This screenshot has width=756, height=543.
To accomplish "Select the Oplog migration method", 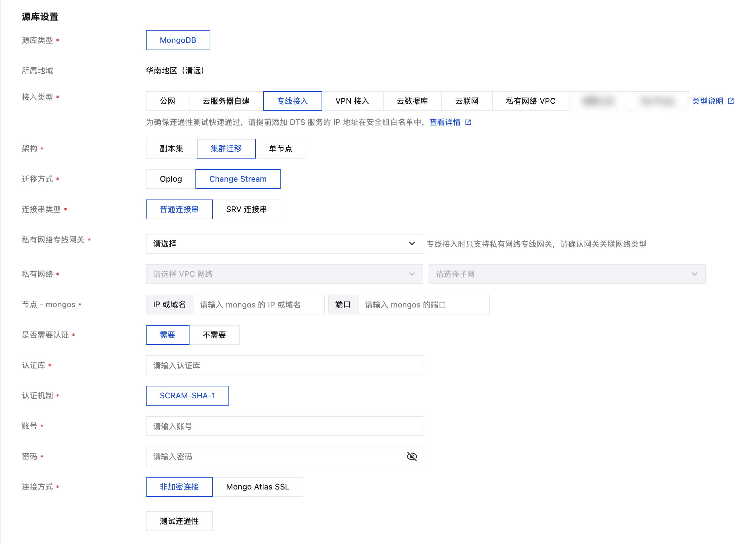I will [171, 179].
